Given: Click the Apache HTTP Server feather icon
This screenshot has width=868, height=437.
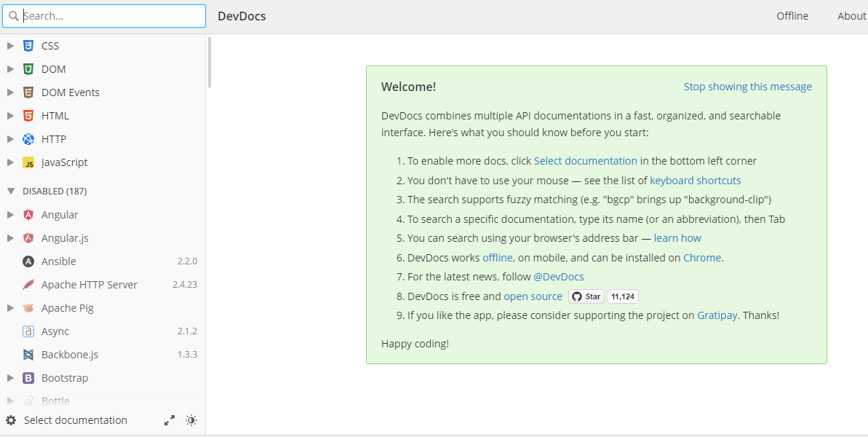Looking at the screenshot, I should pyautogui.click(x=28, y=285).
